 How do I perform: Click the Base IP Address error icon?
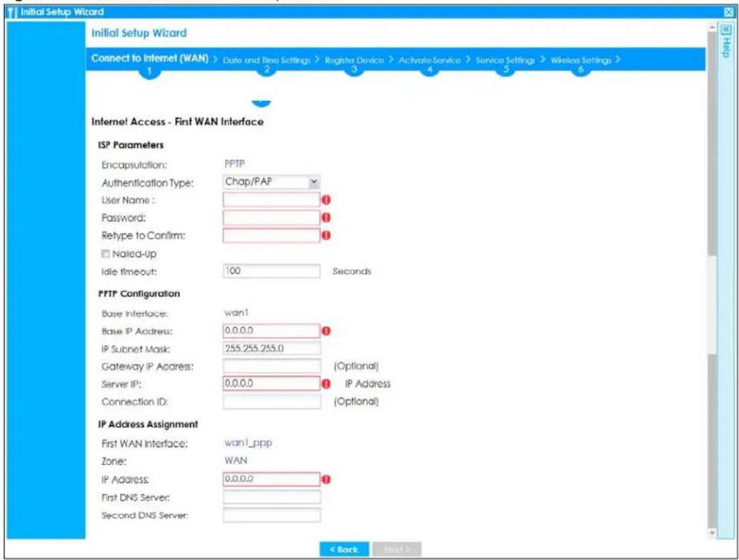tap(326, 331)
